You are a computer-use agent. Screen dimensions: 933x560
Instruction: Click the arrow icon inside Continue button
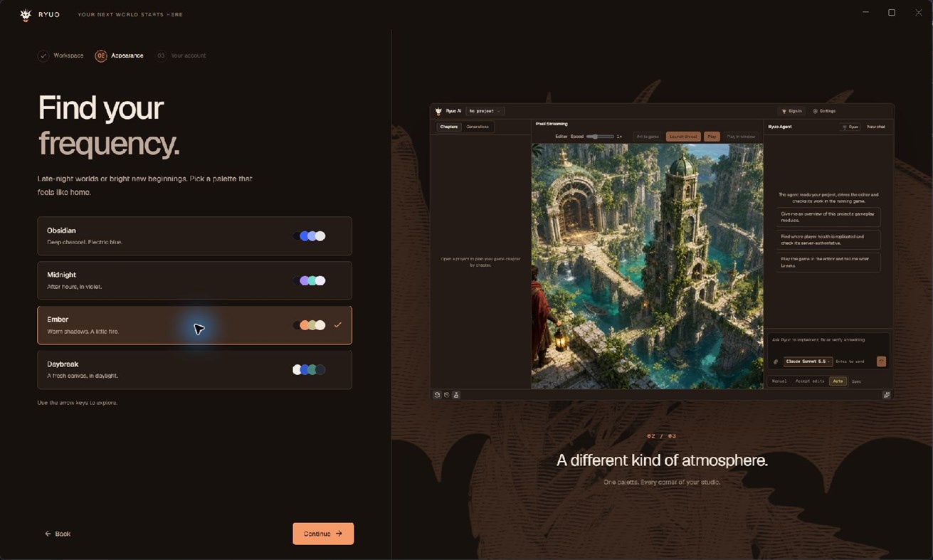coord(339,534)
